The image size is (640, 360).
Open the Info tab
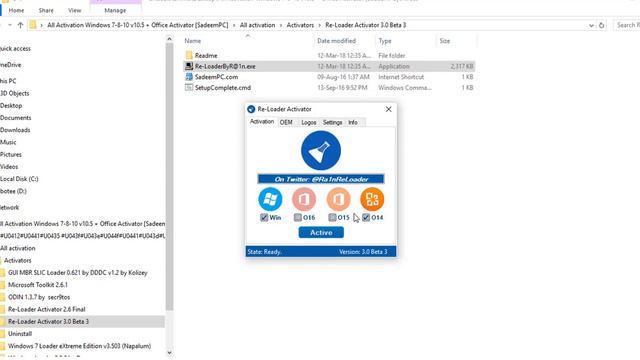353,122
